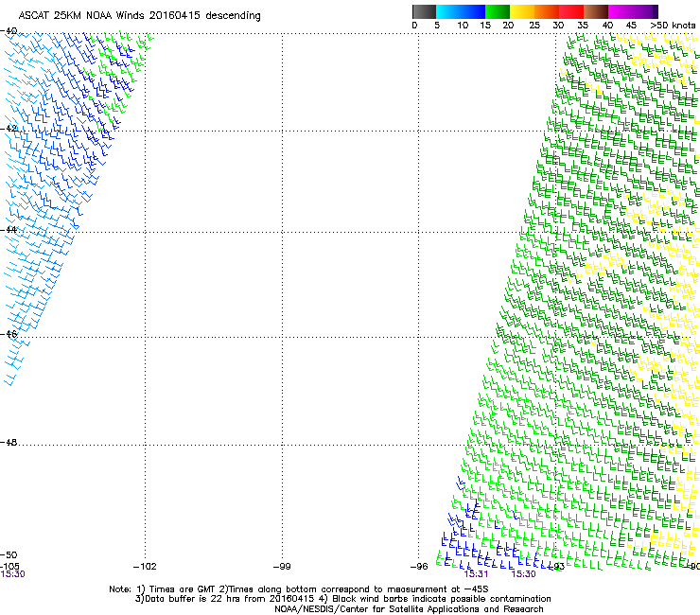700x615 pixels.
Task: Click the '-46' latitude axis label
Action: [9, 334]
